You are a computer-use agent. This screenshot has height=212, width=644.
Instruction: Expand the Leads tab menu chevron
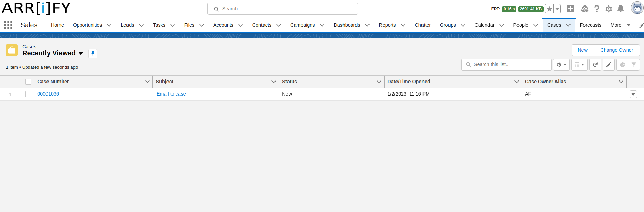[x=142, y=25]
